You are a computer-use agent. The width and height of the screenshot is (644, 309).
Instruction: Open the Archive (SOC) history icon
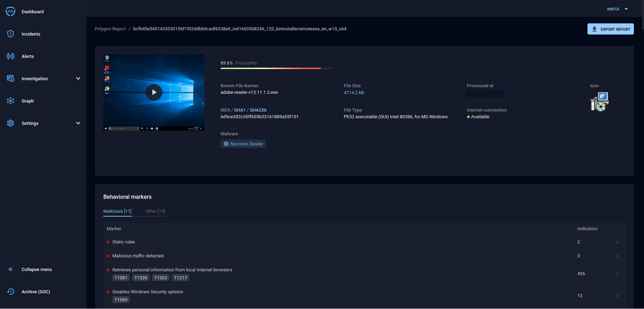point(10,292)
